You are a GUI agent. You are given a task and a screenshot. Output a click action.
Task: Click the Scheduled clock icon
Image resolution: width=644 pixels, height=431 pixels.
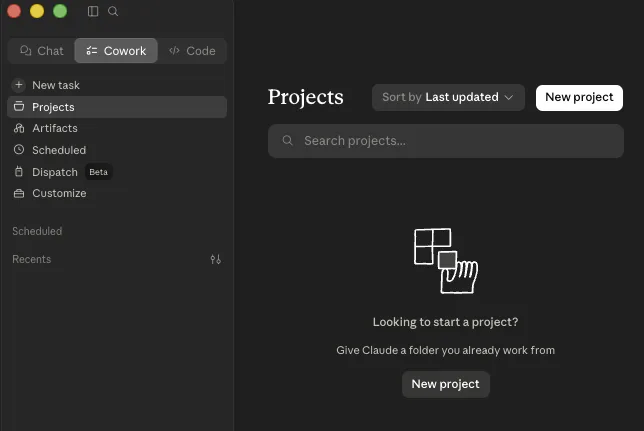click(x=19, y=150)
